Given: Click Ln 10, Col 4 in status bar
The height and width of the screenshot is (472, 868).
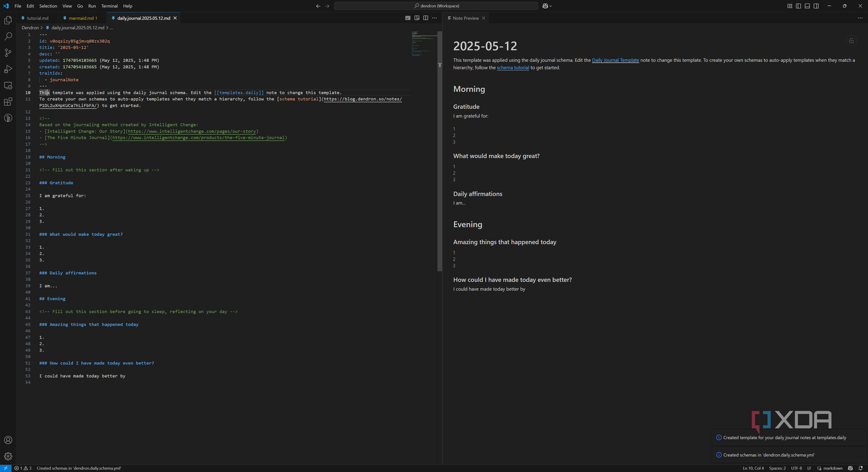Looking at the screenshot, I should (x=753, y=468).
